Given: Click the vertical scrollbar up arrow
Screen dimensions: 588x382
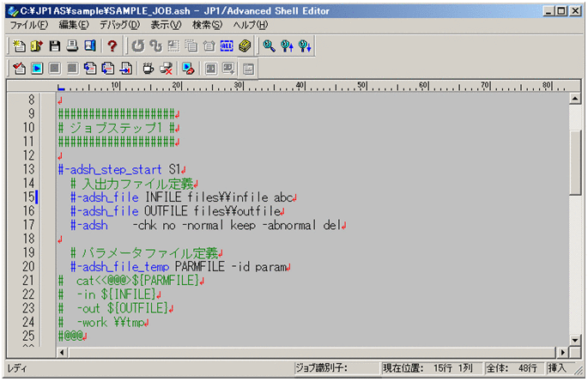Looking at the screenshot, I should click(x=575, y=99).
